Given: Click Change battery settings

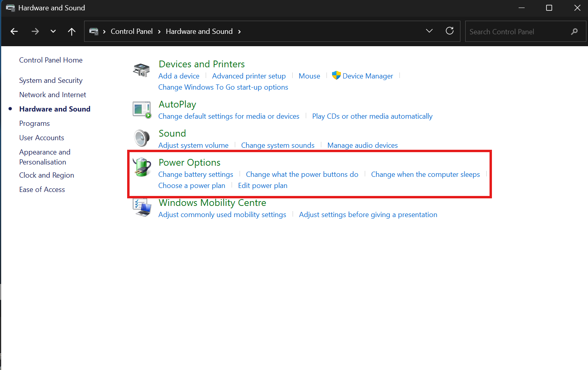Looking at the screenshot, I should 196,174.
